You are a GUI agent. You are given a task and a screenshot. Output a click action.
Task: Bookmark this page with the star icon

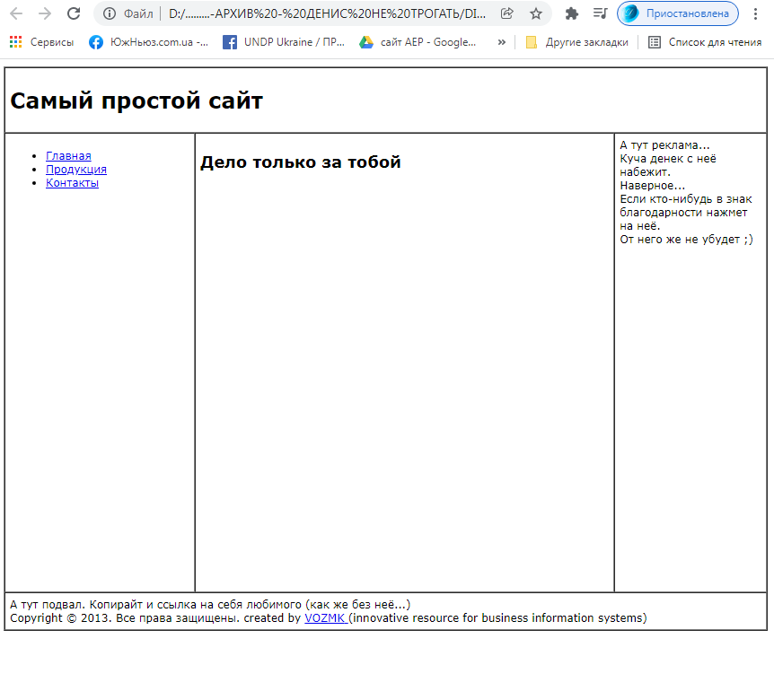[x=536, y=13]
